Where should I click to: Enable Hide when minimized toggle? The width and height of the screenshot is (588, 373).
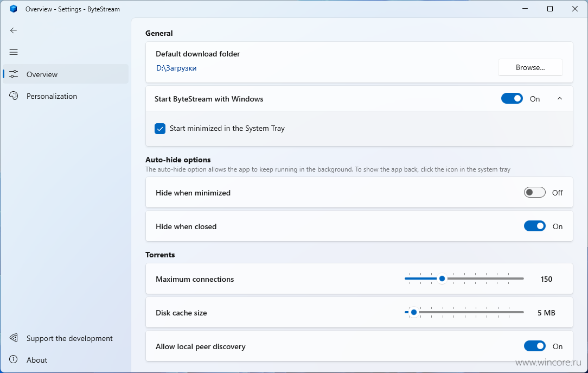coord(534,193)
